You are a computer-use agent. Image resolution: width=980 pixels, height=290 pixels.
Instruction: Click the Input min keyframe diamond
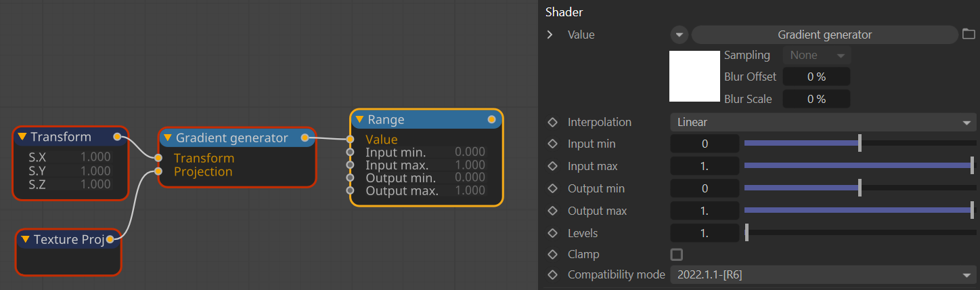(x=552, y=144)
